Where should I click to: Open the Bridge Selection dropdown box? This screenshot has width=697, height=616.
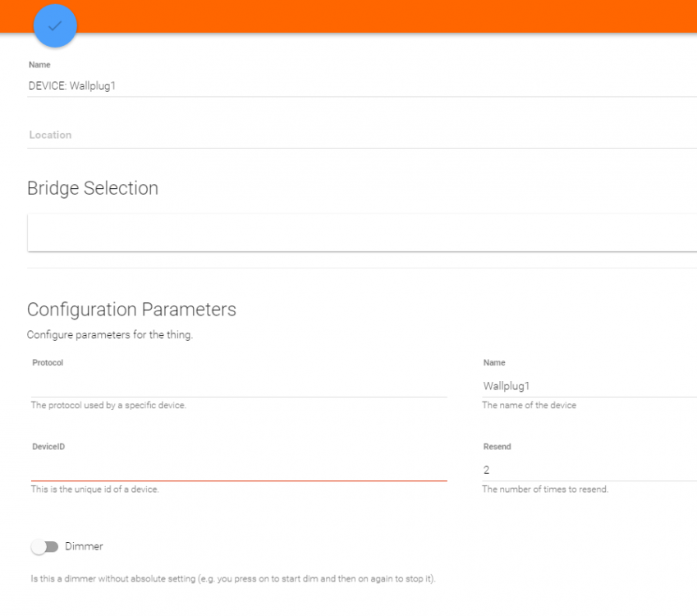click(361, 233)
